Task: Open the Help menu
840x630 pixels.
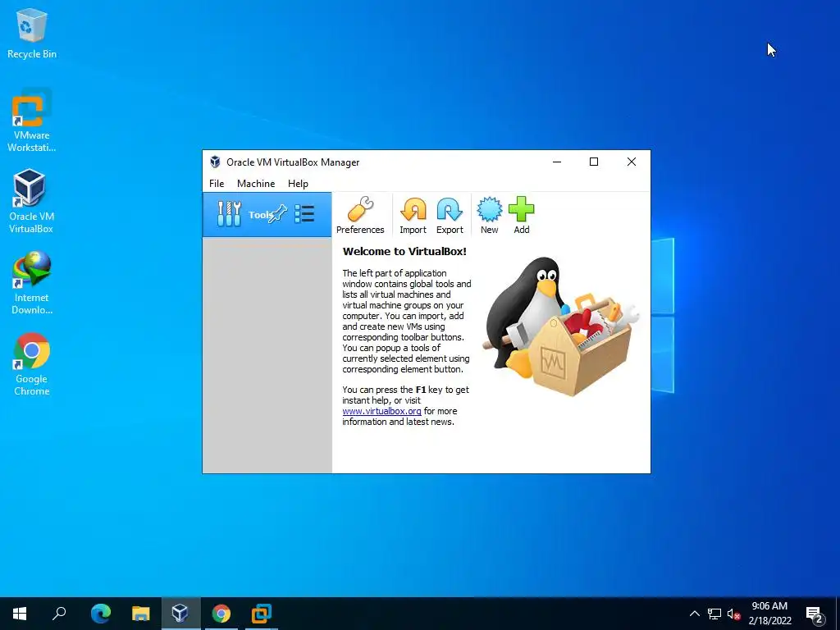Action: click(x=298, y=184)
